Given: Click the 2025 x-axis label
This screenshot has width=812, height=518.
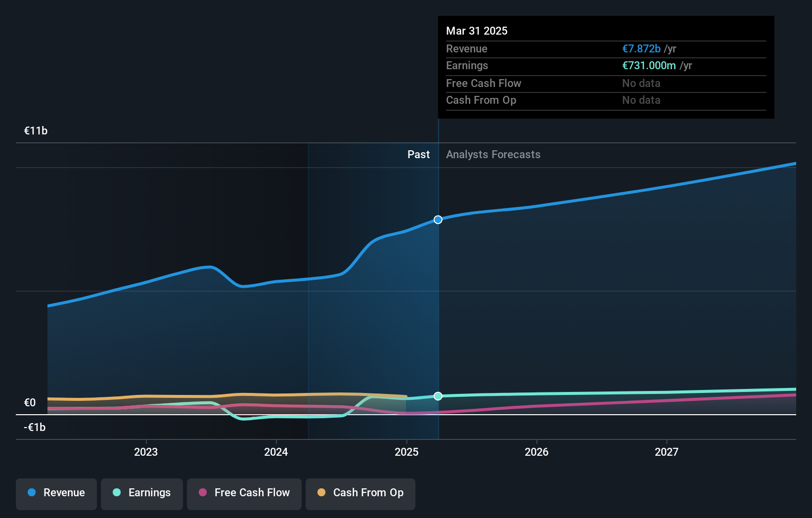Looking at the screenshot, I should 406,452.
